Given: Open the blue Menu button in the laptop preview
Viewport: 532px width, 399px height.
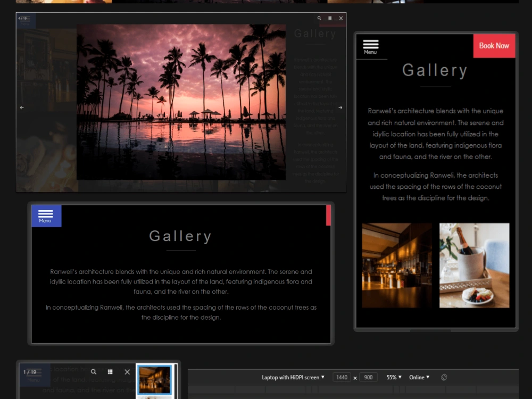Looking at the screenshot, I should [46, 216].
